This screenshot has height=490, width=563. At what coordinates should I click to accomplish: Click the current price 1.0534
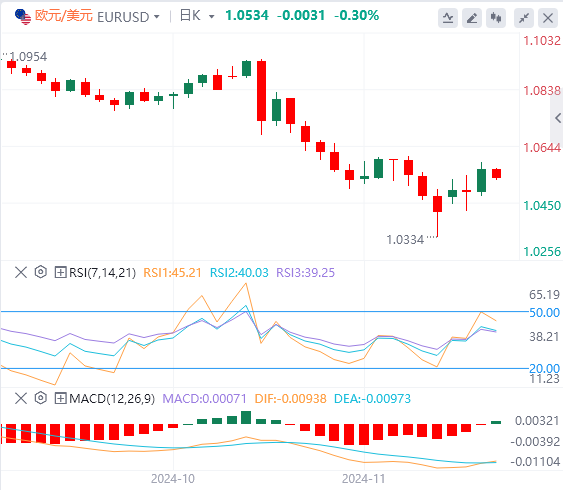pos(247,15)
